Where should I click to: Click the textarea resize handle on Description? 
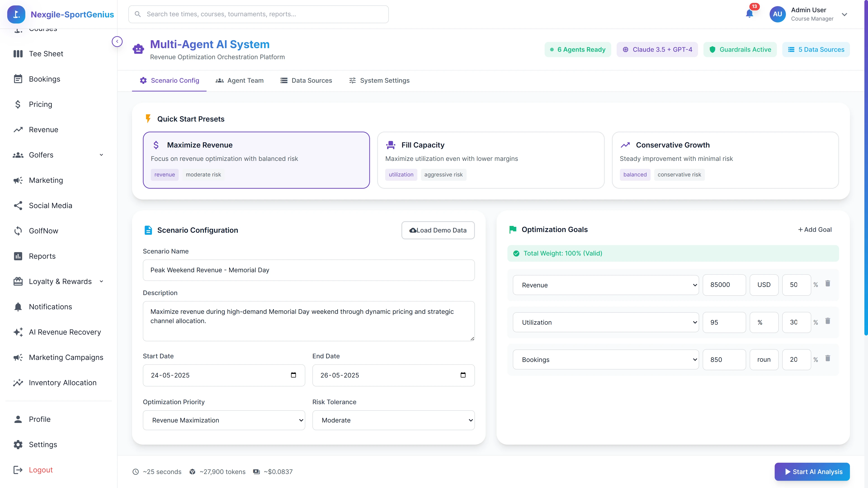(x=472, y=339)
